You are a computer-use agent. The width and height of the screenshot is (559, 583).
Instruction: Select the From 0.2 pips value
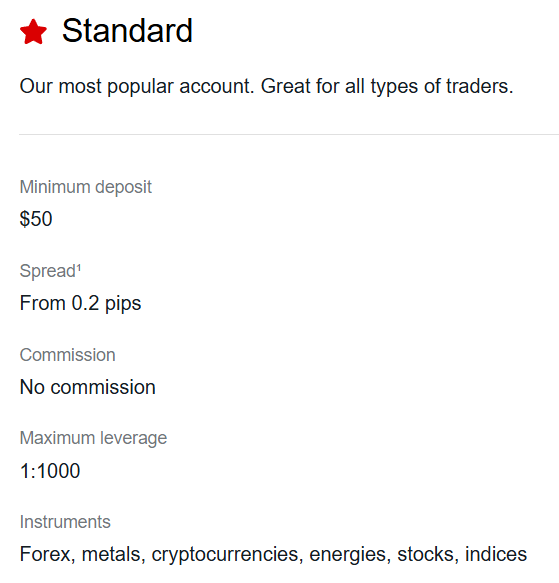[x=80, y=303]
